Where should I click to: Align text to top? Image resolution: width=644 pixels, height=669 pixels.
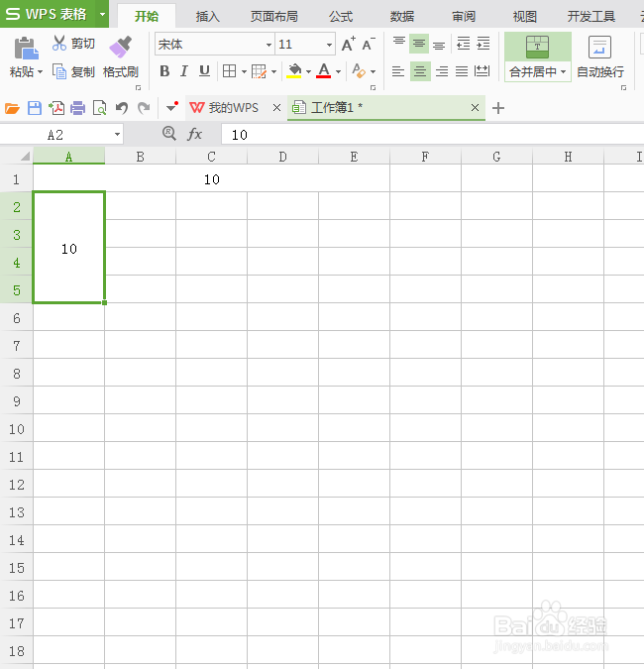[x=399, y=44]
